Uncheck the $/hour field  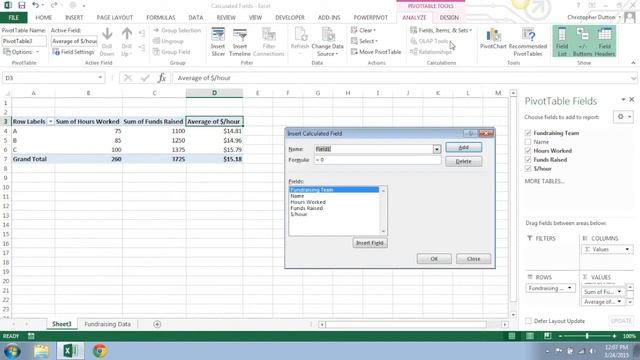tap(528, 169)
